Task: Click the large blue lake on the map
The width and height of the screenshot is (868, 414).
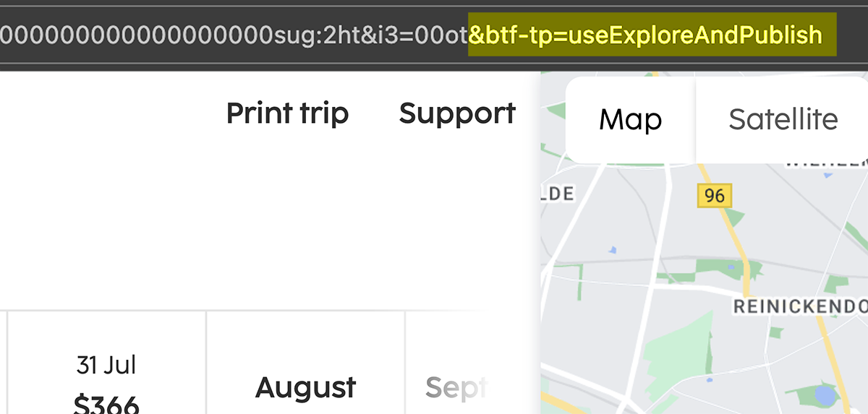Action: coord(824,396)
